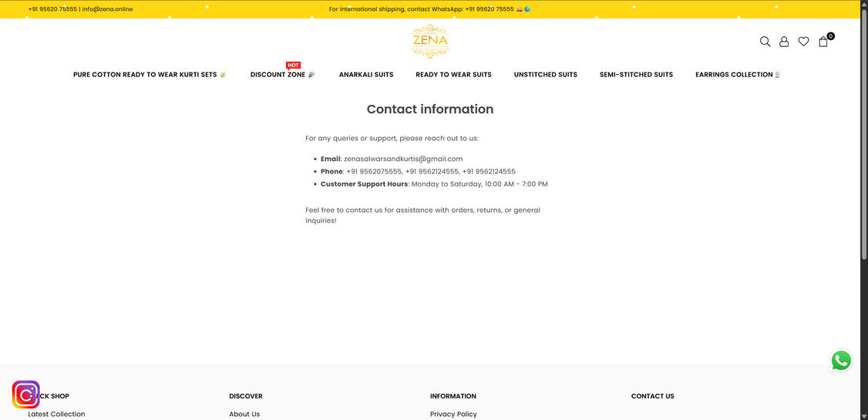Open Anarkali Suits category
The image size is (868, 420).
point(366,75)
